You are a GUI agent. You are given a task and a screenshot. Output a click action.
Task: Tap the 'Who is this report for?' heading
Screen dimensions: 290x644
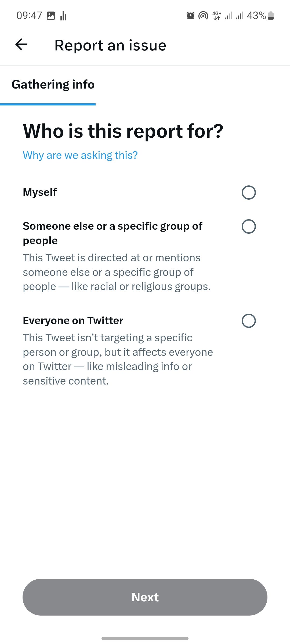[123, 131]
